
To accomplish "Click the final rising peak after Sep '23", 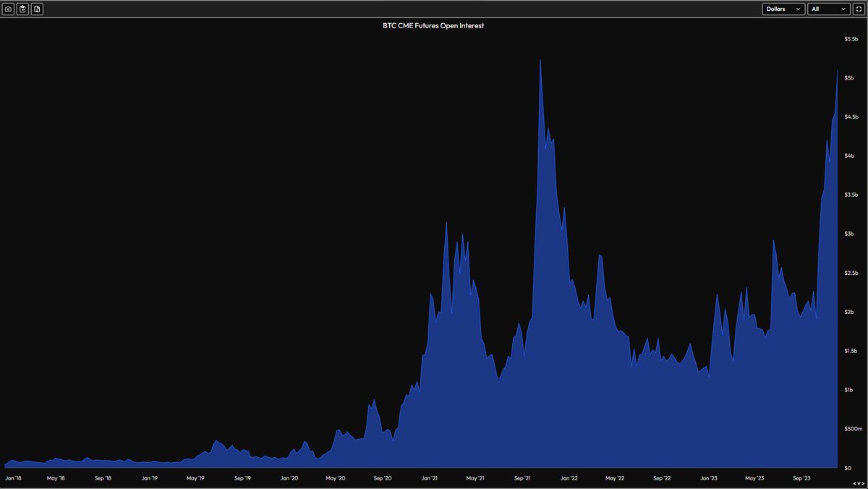I will [x=837, y=71].
